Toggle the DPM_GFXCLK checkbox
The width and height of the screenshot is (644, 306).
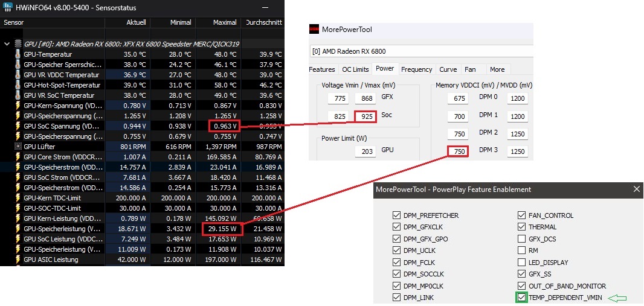click(x=396, y=227)
